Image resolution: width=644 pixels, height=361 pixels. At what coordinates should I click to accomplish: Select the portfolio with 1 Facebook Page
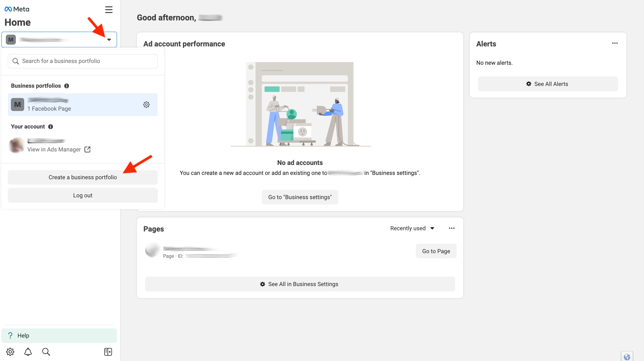coord(83,105)
